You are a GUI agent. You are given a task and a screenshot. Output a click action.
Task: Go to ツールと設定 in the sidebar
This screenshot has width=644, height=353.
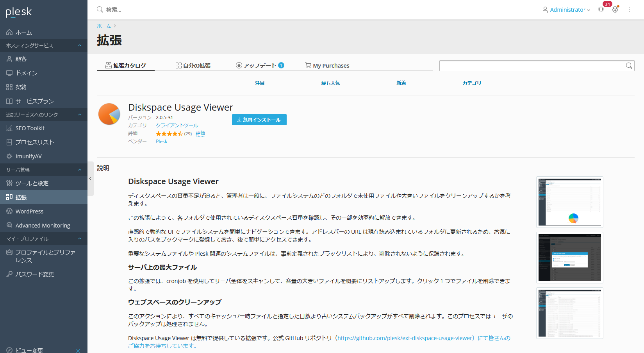[x=32, y=183]
